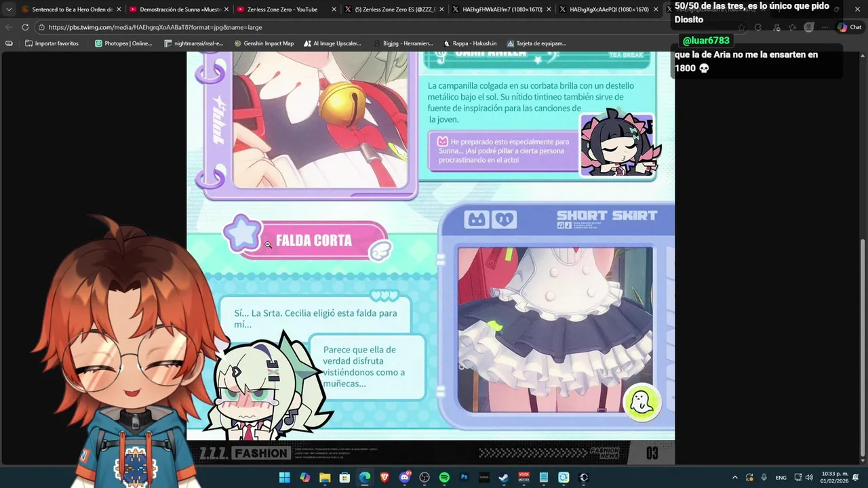Screen dimensions: 868x488
Task: Open the clock showing 10:33 p. m.
Action: 835,477
